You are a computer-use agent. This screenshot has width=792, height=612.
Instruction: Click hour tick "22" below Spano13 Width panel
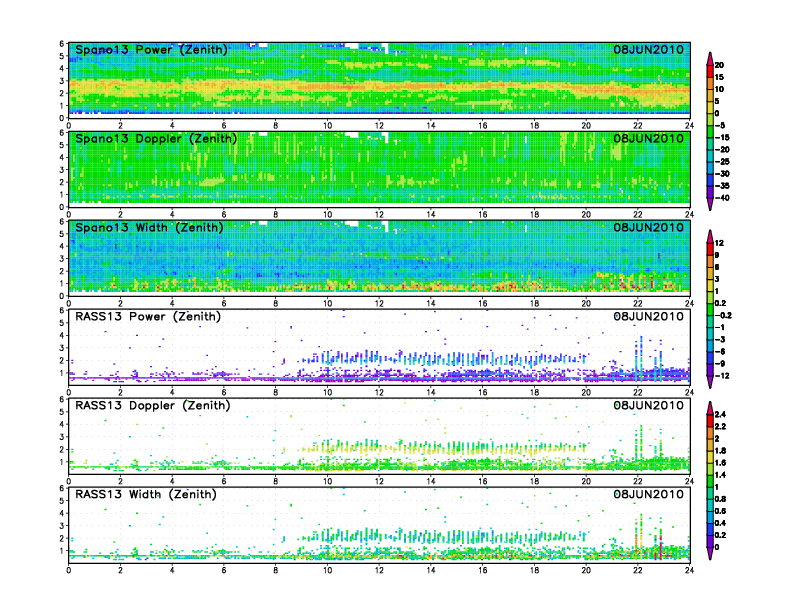[x=638, y=303]
